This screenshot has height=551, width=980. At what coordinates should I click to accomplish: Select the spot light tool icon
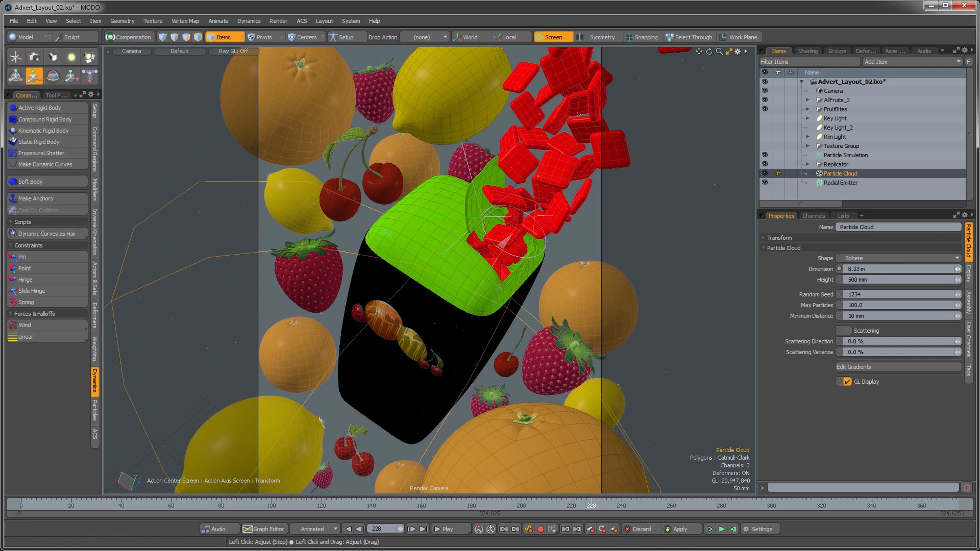pos(53,57)
